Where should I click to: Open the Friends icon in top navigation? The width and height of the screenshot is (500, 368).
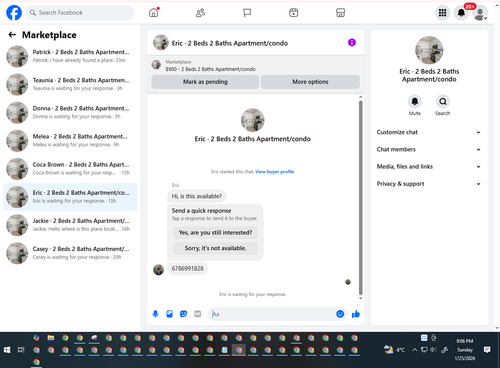(x=200, y=13)
